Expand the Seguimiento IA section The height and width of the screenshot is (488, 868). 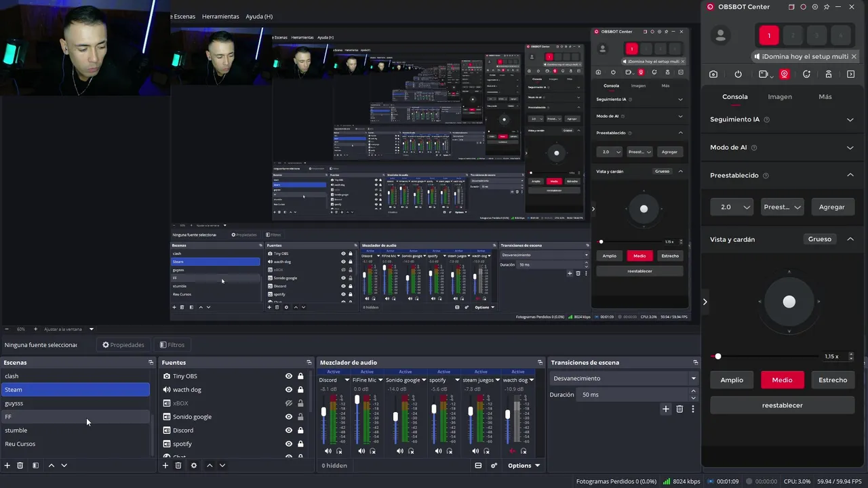[850, 120]
